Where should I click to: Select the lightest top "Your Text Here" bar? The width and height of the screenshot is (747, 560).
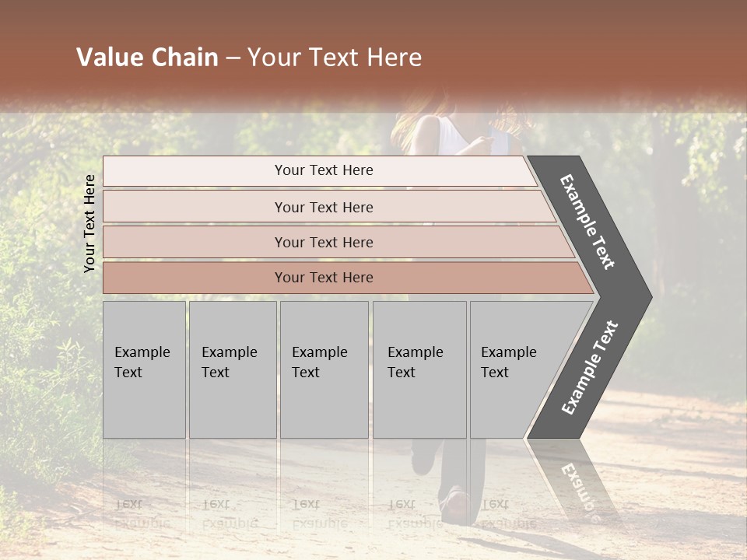(324, 170)
